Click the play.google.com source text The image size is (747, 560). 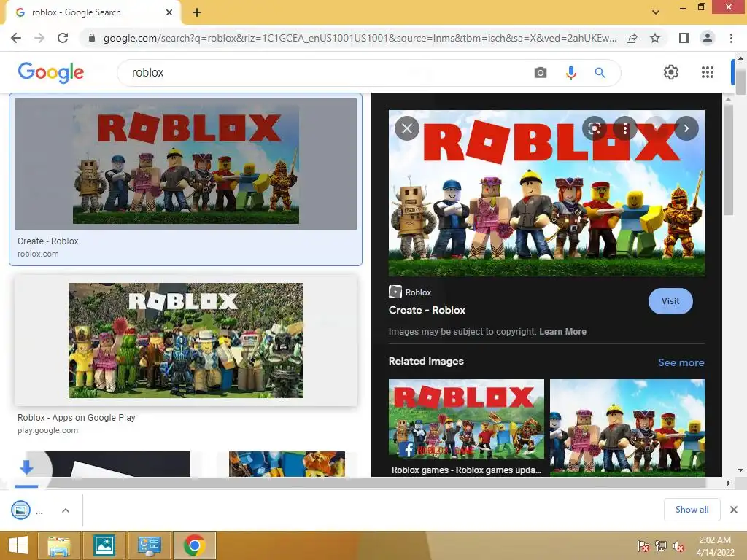pyautogui.click(x=47, y=430)
